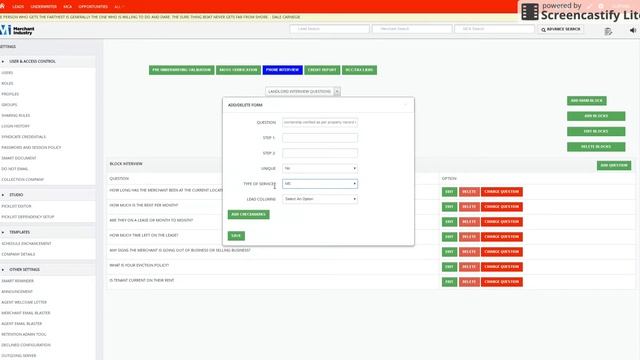Screen dimensions: 640x360
Task: Open Agent Welcome Letter
Action: click(x=24, y=302)
